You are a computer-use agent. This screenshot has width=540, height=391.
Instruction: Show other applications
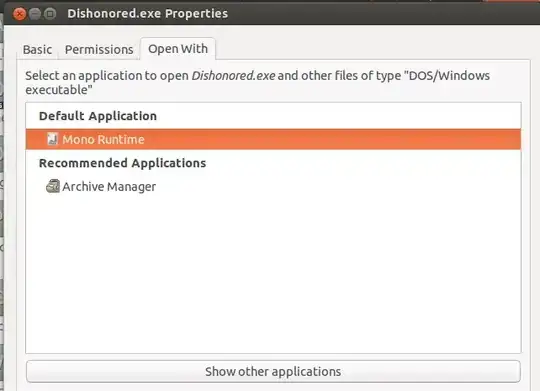coord(273,371)
